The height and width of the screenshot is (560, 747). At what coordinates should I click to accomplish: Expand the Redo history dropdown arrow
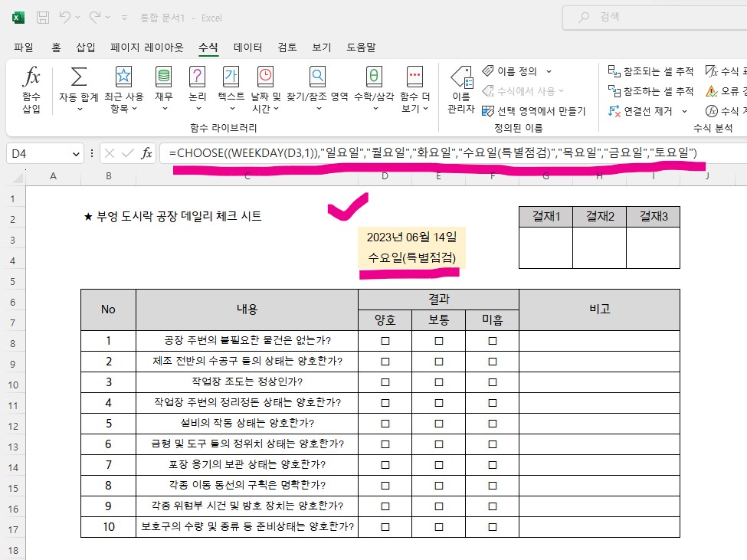108,18
